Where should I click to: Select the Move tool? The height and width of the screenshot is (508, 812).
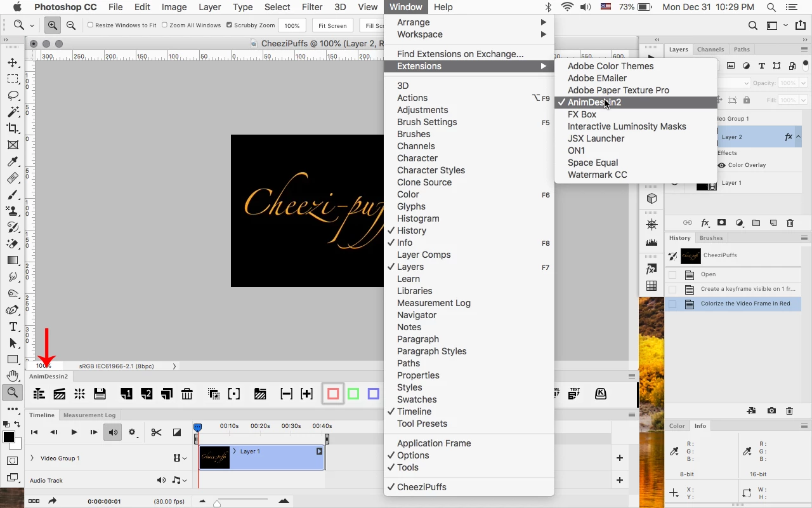pyautogui.click(x=13, y=63)
